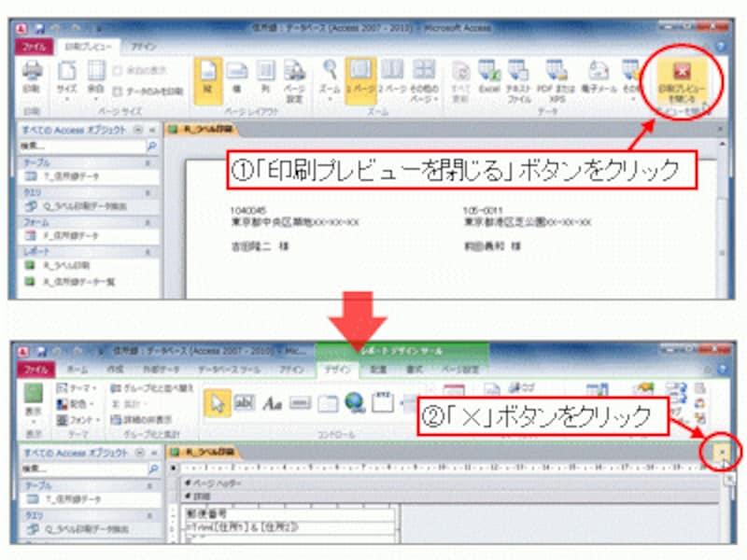Select 縦 portrait orientation

coord(208,80)
